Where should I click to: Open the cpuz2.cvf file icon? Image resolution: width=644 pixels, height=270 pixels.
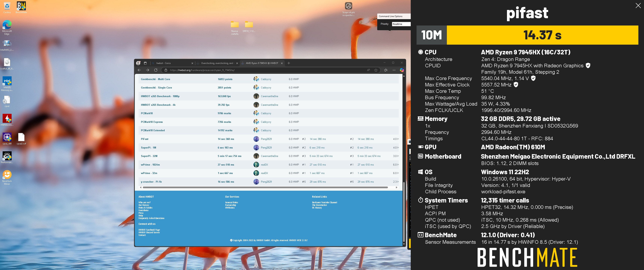[x=21, y=139]
